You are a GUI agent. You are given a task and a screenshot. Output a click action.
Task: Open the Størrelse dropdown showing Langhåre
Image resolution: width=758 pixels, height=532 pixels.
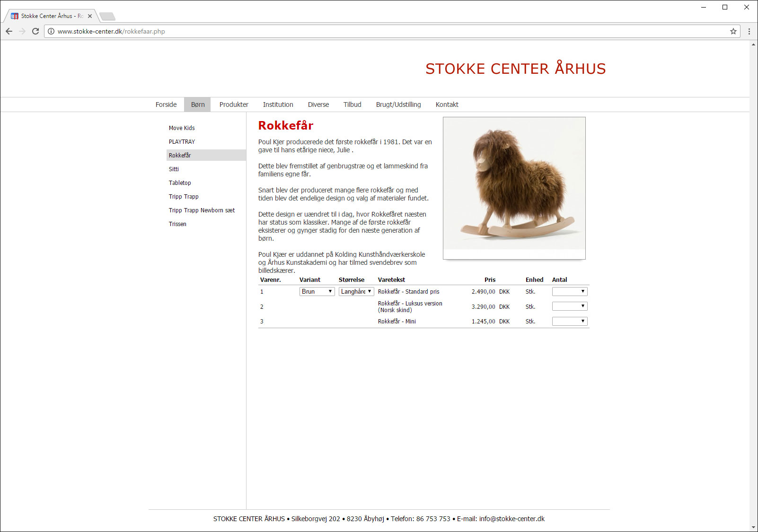[356, 291]
